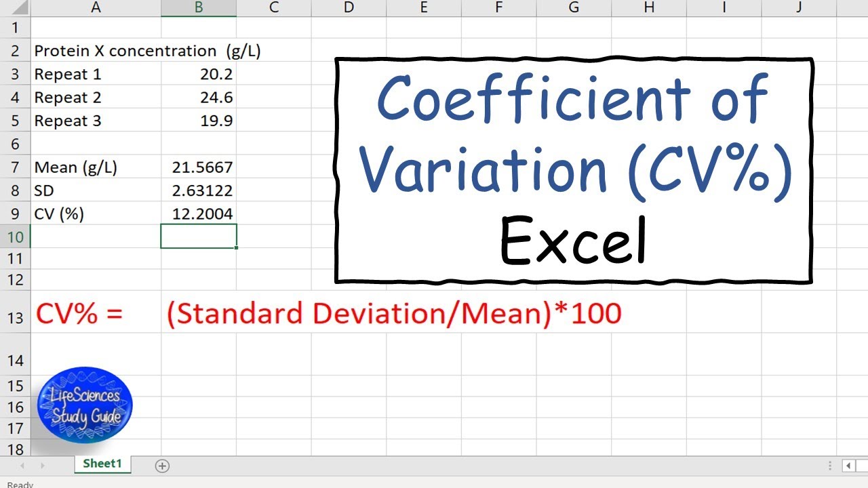The width and height of the screenshot is (868, 488).
Task: Select column D header
Action: point(349,8)
